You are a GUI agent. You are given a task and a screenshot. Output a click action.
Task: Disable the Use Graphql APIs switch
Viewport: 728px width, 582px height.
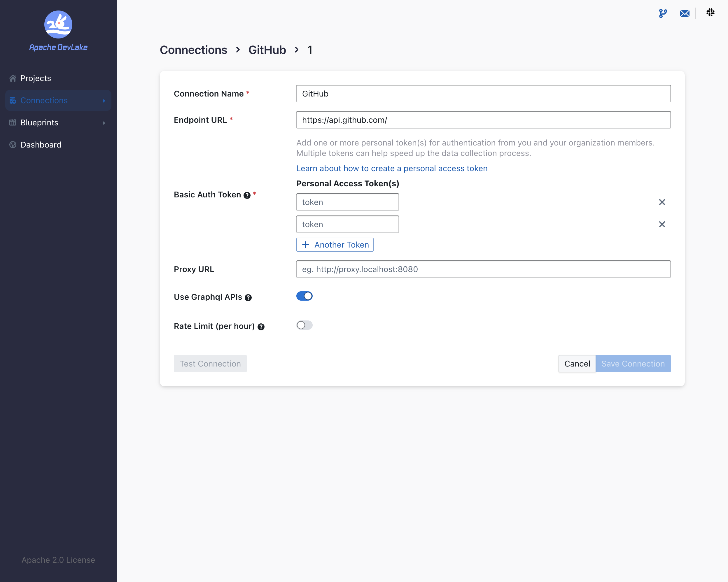[x=304, y=296]
